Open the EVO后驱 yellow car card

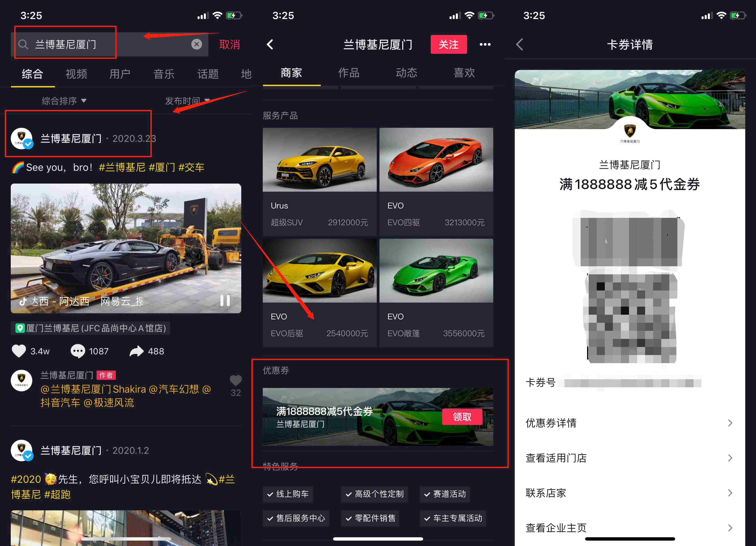(x=320, y=292)
